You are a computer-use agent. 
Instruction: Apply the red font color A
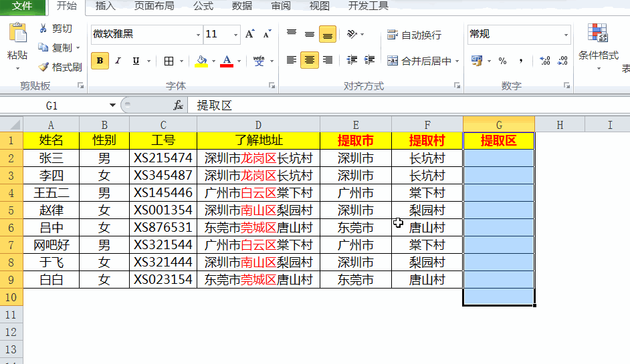[227, 61]
